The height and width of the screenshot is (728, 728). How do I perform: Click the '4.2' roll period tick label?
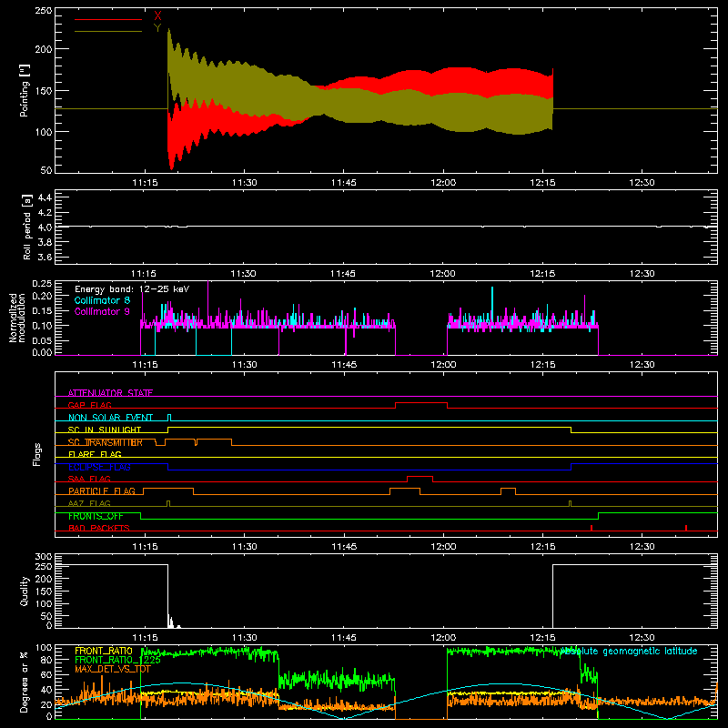pos(45,213)
